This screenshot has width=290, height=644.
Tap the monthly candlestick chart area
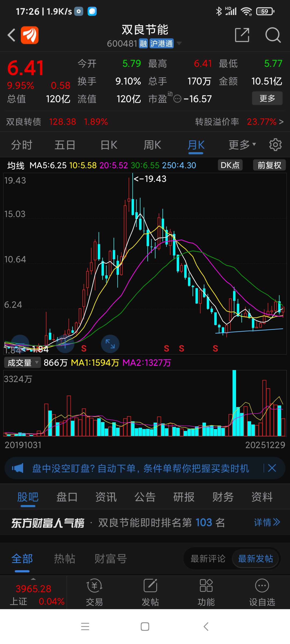pyautogui.click(x=145, y=264)
